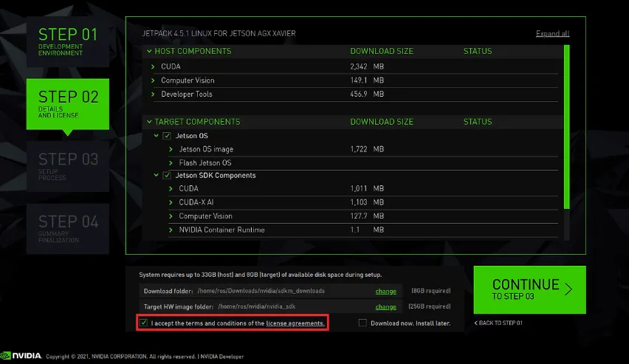Select Step 02 Details and License
Screen dimensions: 629x364
click(x=68, y=104)
